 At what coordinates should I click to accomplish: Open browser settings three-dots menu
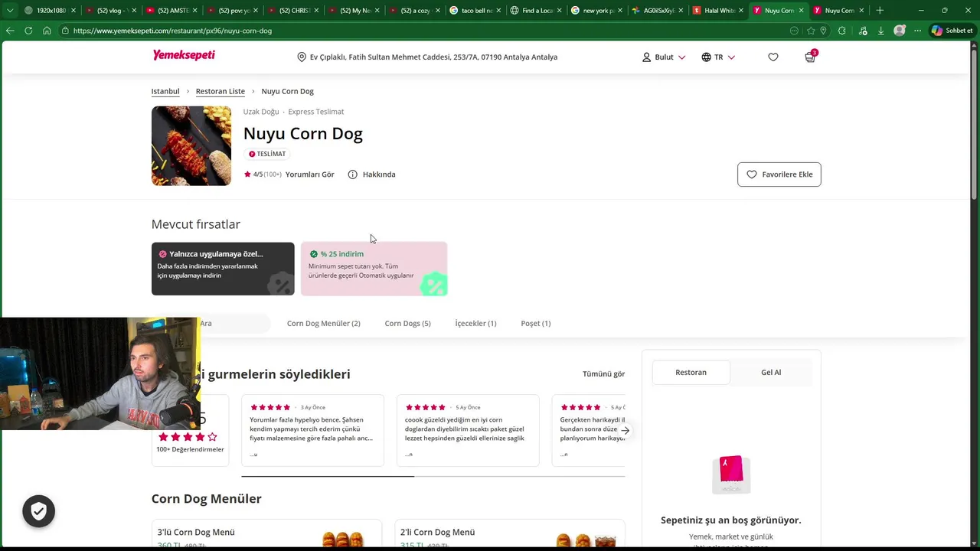[x=918, y=31]
